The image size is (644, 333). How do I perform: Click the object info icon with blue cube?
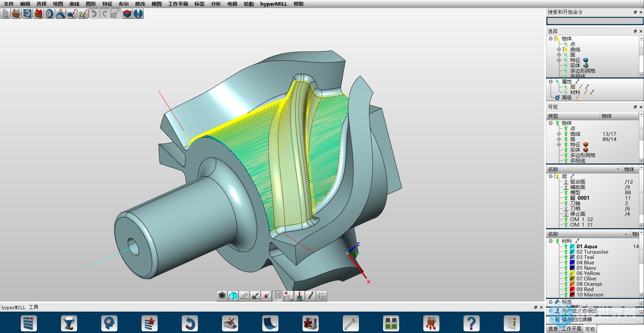72,14
